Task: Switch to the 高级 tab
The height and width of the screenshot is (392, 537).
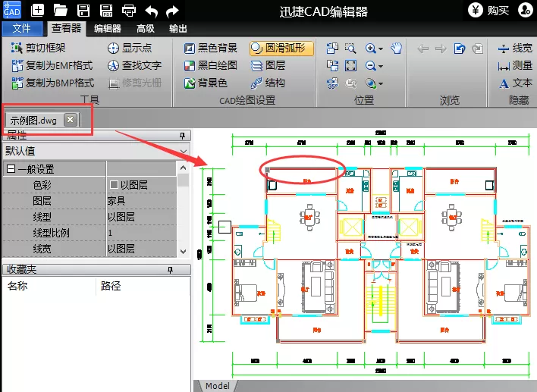Action: 146,28
